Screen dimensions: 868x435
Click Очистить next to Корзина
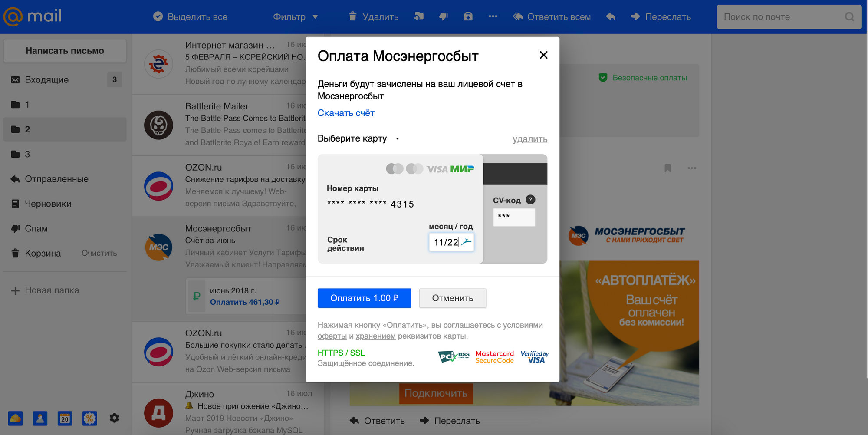(99, 253)
